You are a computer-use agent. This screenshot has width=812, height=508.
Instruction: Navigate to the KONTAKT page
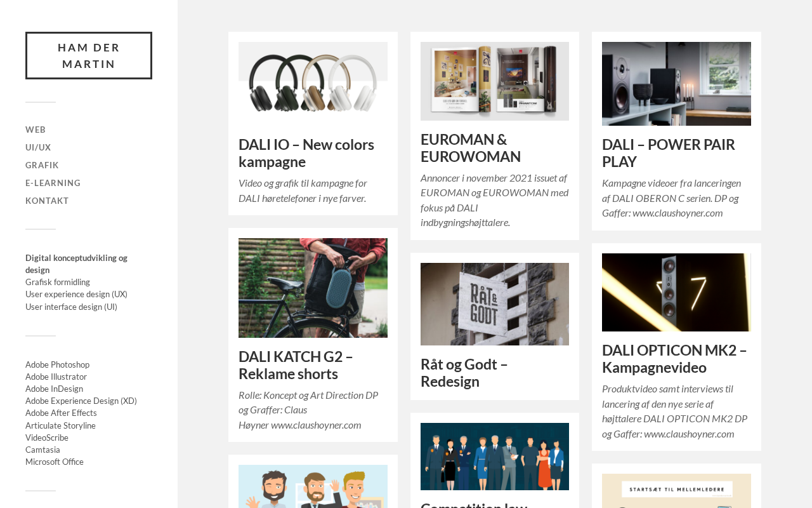(x=47, y=201)
